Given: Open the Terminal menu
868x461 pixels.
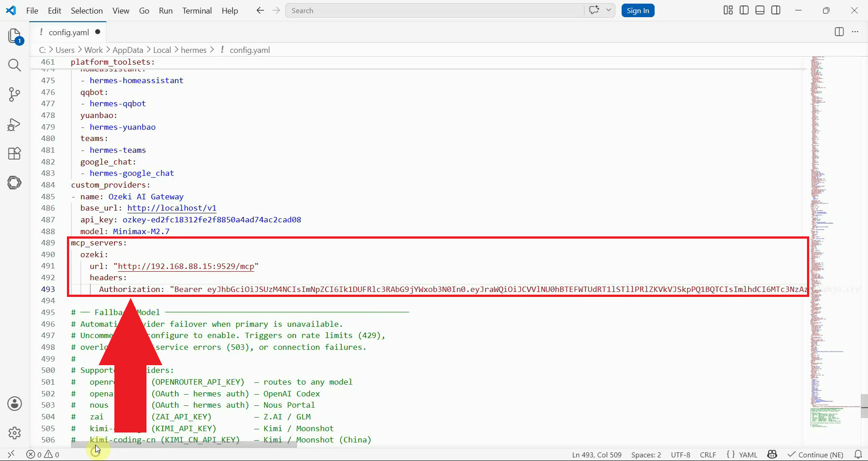Looking at the screenshot, I should click(x=197, y=10).
